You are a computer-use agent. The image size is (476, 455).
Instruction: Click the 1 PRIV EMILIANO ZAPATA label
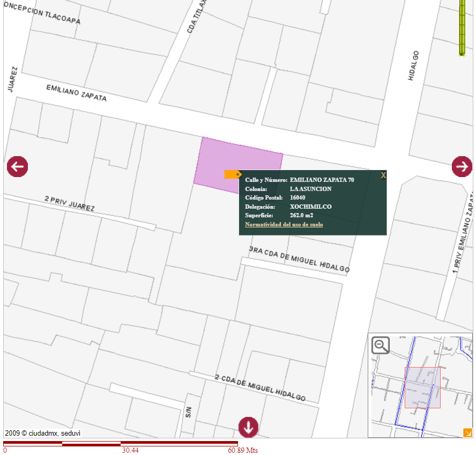point(464,238)
